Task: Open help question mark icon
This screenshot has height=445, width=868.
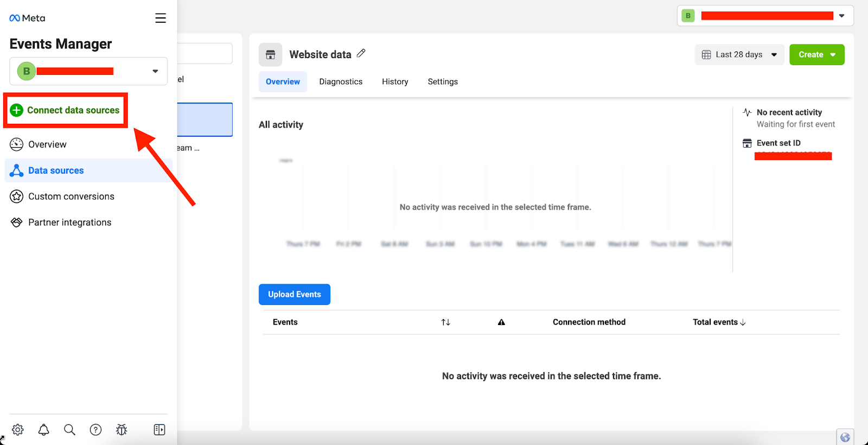Action: pos(95,430)
